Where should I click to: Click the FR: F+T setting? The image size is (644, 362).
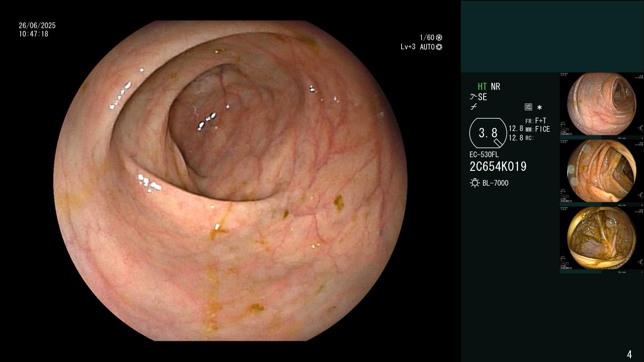click(x=536, y=121)
